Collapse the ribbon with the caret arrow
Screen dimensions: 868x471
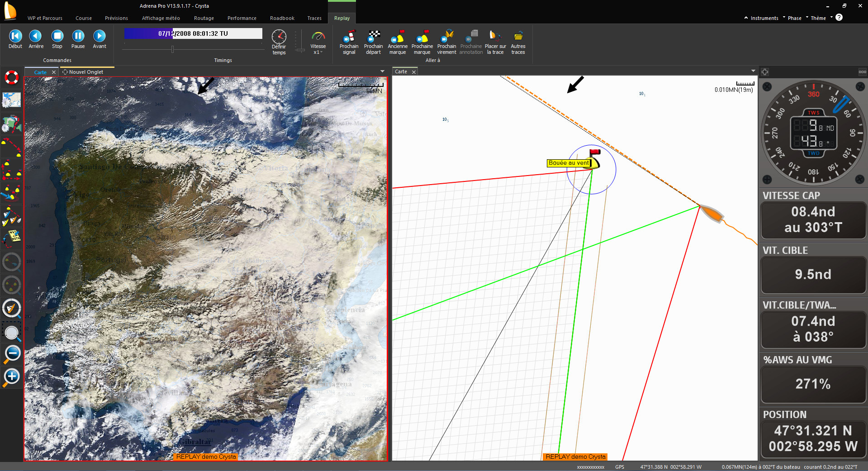[x=746, y=18]
